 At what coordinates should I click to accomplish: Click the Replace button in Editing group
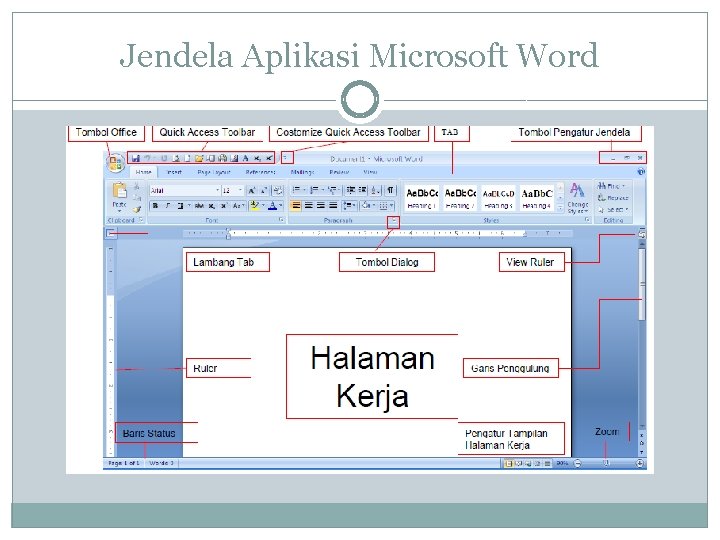[613, 198]
